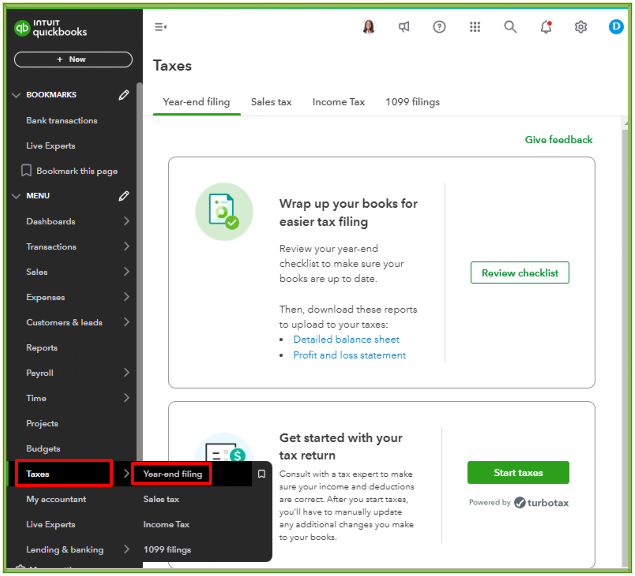The height and width of the screenshot is (576, 635).
Task: Open the user account D avatar
Action: [x=616, y=27]
